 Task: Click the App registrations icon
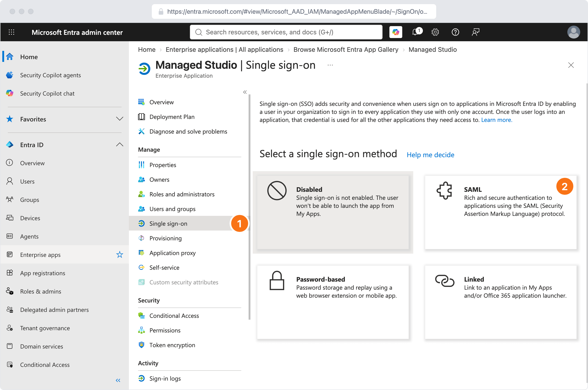(10, 273)
